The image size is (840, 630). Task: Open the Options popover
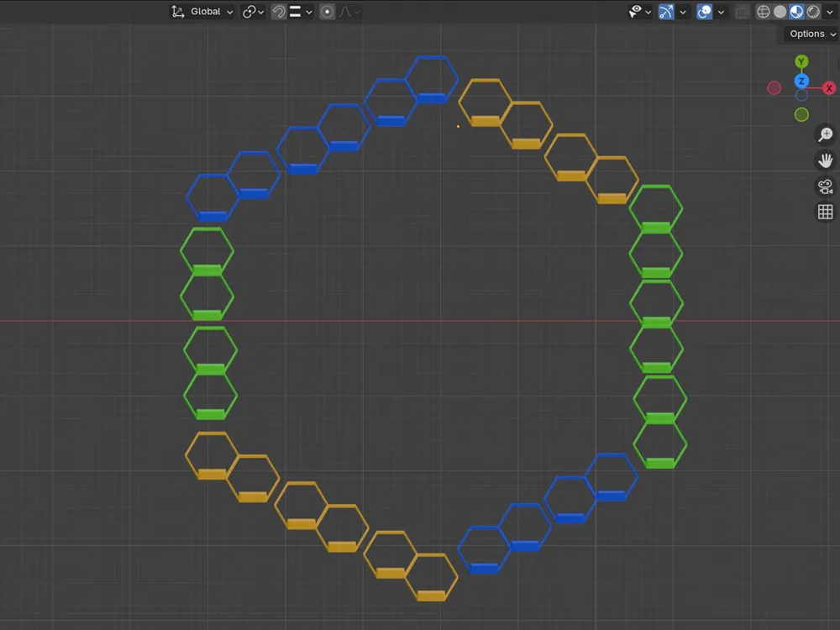tap(810, 34)
